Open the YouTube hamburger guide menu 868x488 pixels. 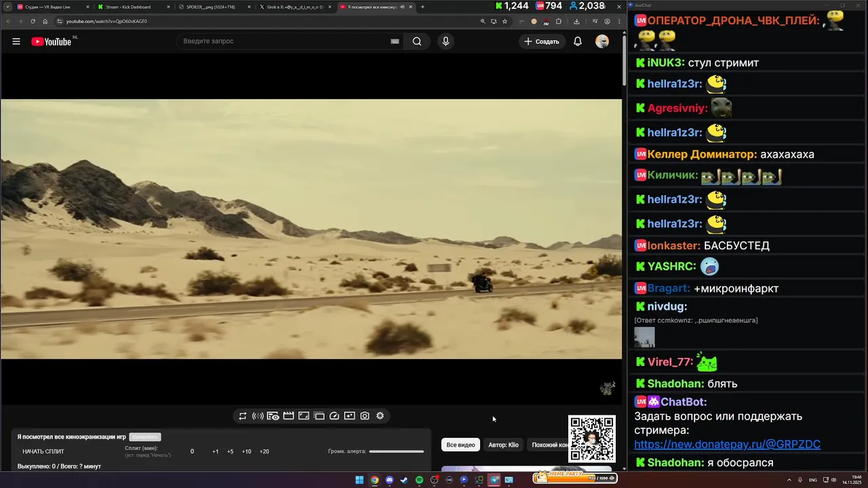(x=16, y=41)
